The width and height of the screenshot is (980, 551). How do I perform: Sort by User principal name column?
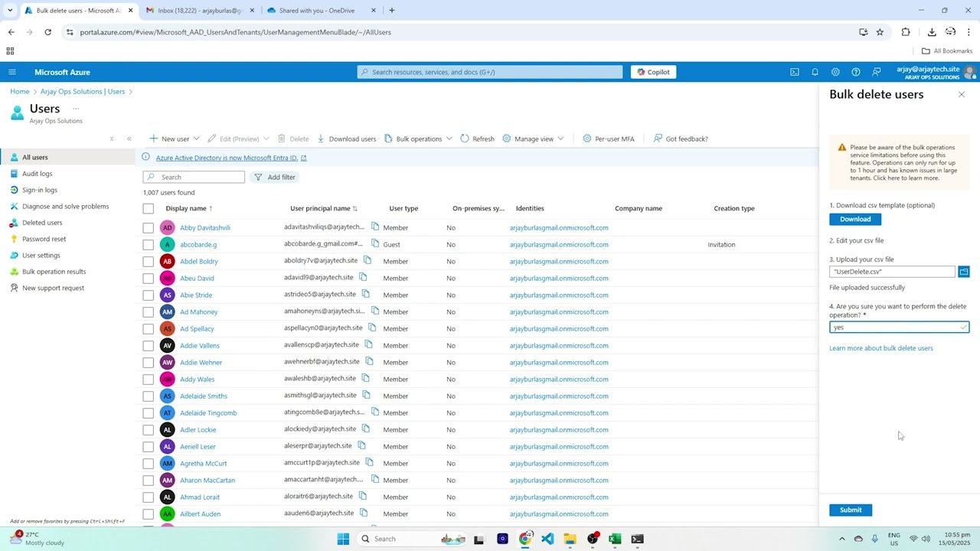(x=324, y=208)
